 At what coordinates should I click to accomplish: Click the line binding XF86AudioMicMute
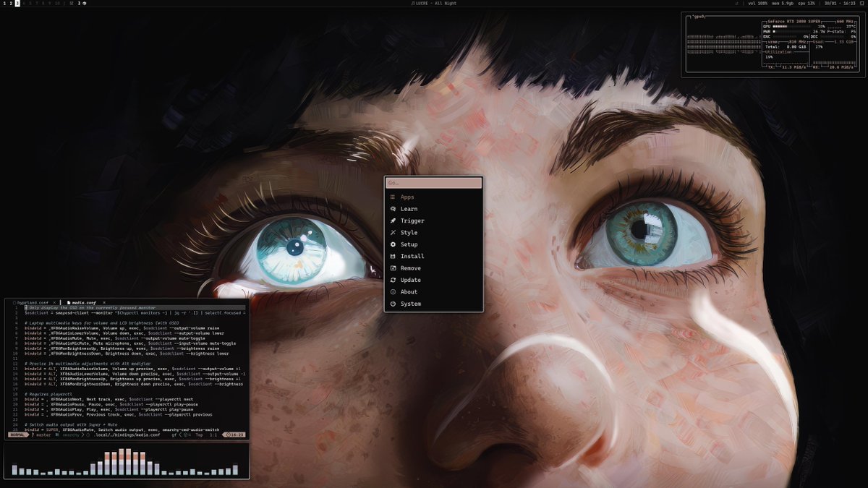[x=130, y=343]
